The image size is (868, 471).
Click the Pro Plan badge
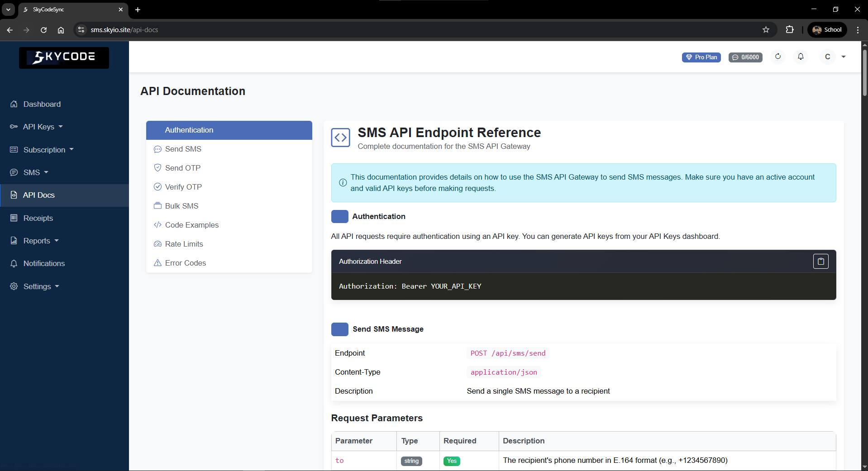click(701, 57)
